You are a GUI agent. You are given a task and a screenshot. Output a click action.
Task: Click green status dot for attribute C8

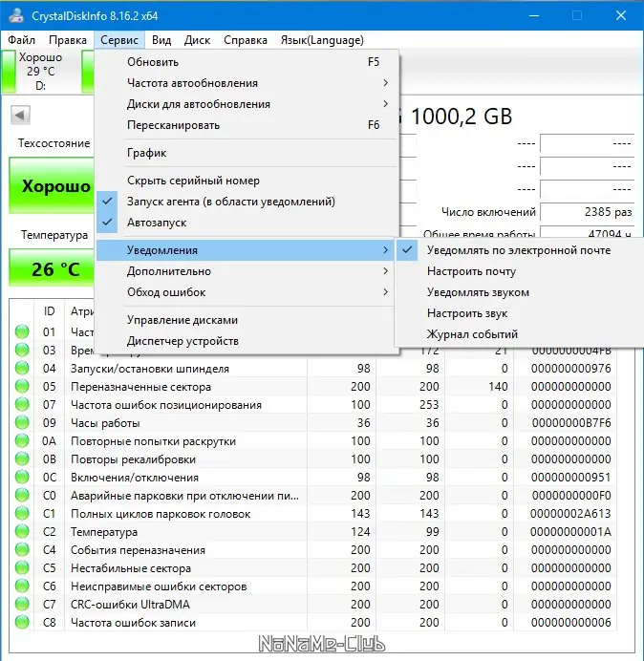tap(22, 622)
